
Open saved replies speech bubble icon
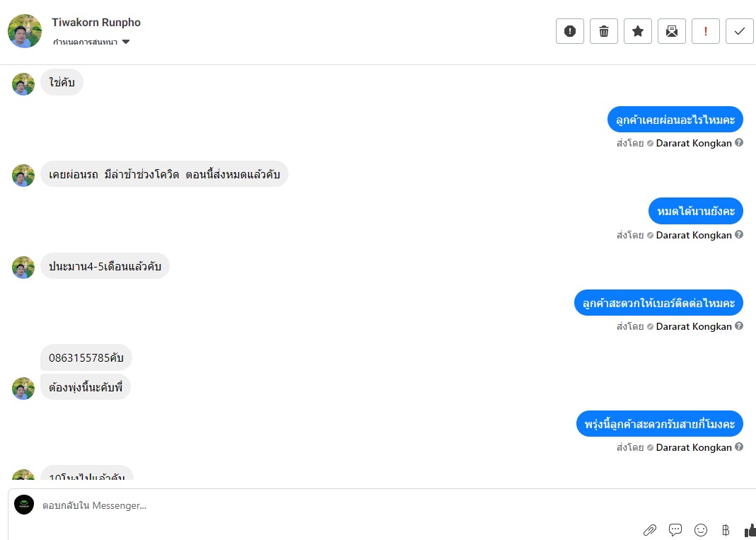tap(675, 530)
